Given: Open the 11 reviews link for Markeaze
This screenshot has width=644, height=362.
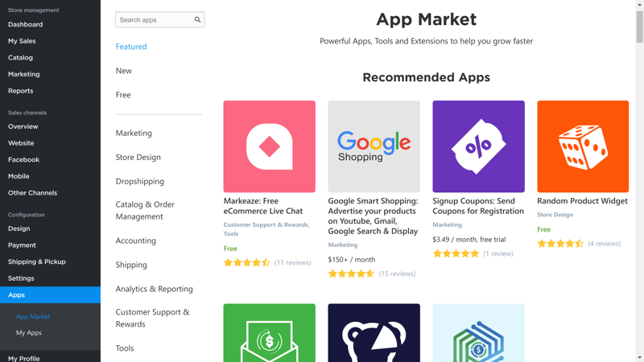Looking at the screenshot, I should tap(292, 263).
